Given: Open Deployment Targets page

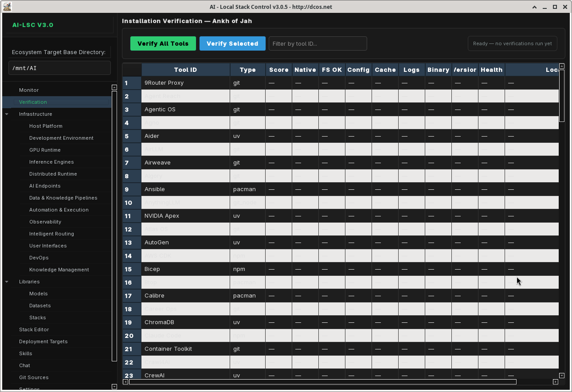Looking at the screenshot, I should click(43, 341).
